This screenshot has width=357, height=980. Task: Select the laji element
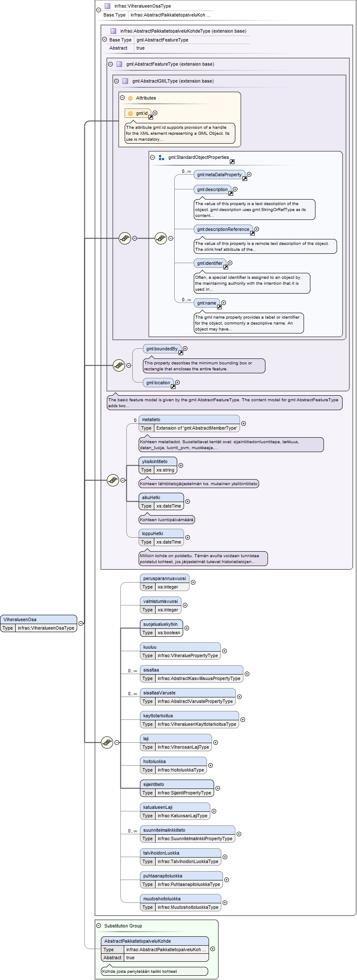coord(176,743)
